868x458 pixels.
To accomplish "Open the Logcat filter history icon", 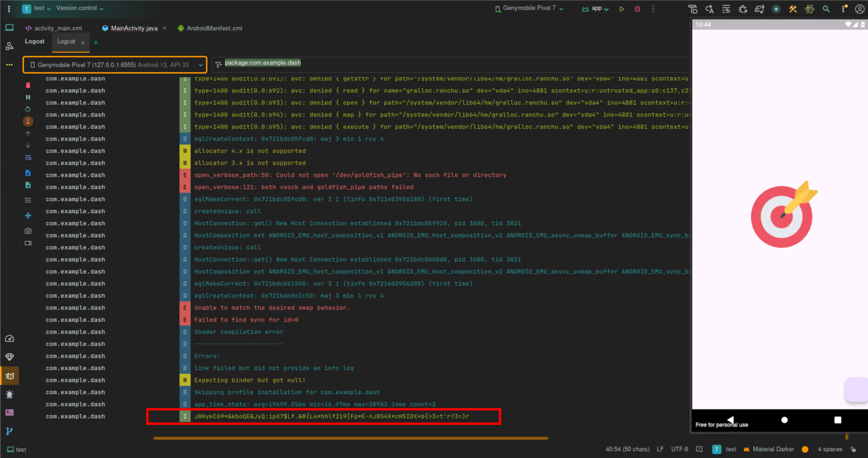I will pyautogui.click(x=218, y=65).
